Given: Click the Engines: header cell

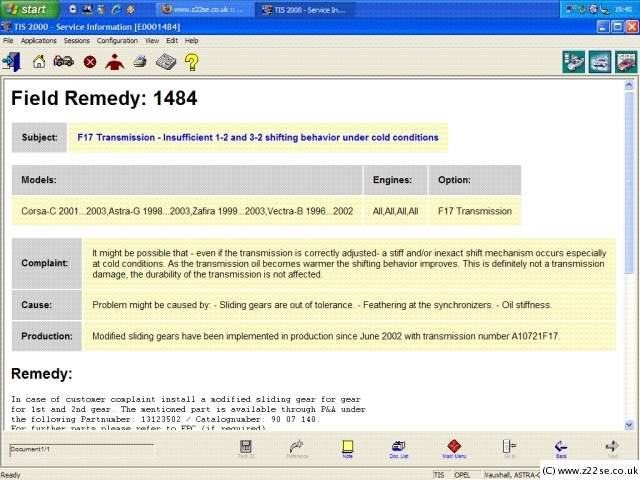Looking at the screenshot, I should (396, 180).
